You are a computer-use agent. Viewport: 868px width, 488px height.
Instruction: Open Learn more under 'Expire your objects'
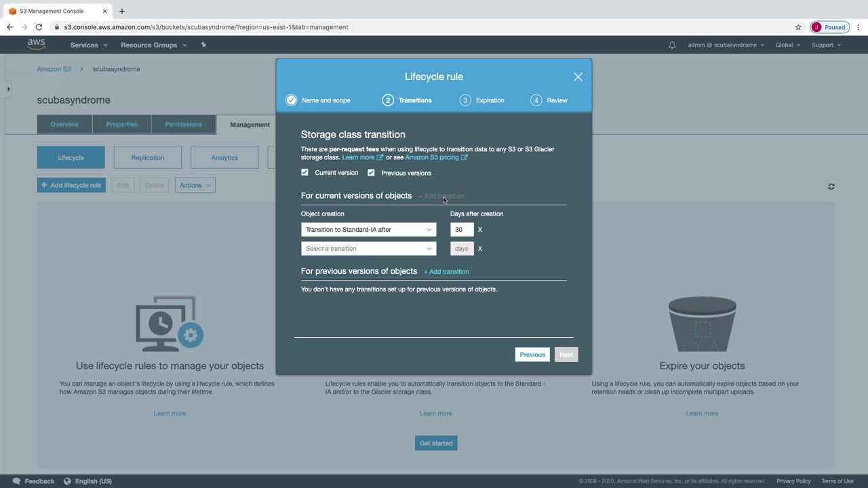point(702,413)
